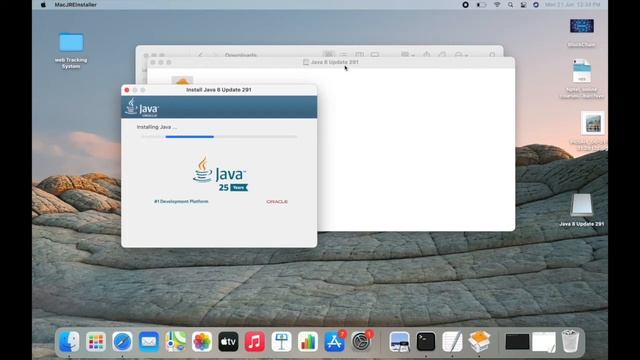
Task: Click the tags icon in Downloads toolbar
Action: click(442, 55)
